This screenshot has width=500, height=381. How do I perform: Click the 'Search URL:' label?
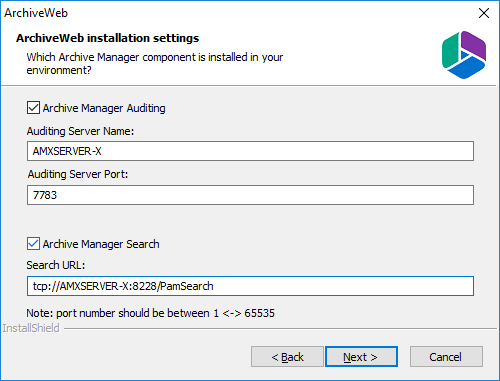(56, 265)
